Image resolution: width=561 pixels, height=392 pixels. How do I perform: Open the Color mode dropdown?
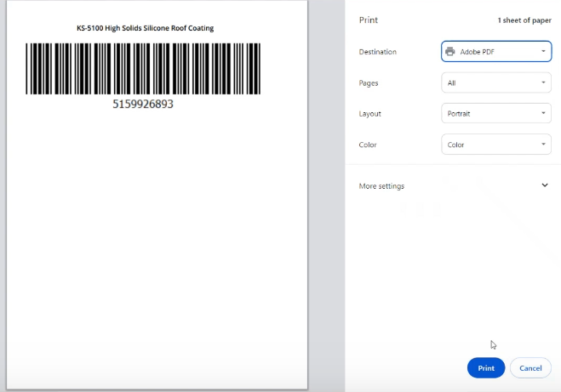coord(496,145)
